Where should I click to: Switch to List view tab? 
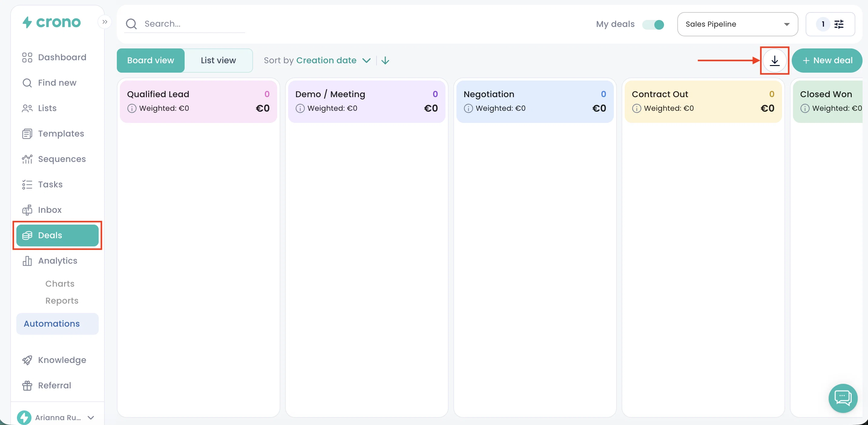218,61
